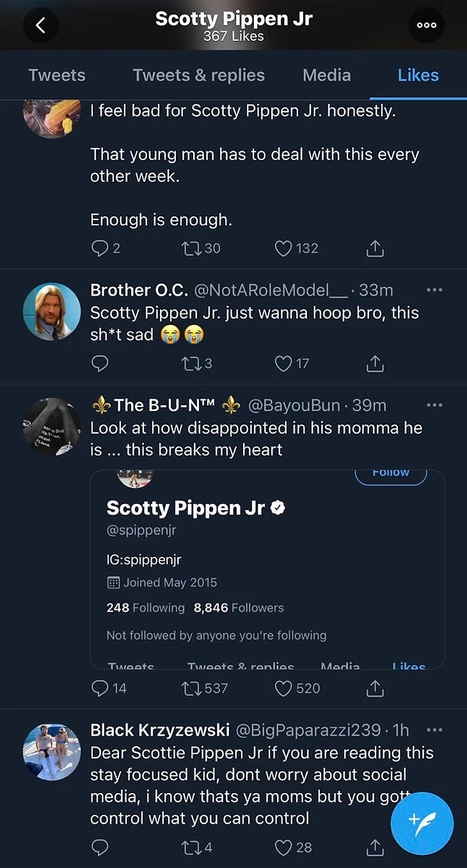467x868 pixels.
Task: Reply to the BayouBun tweet
Action: [x=100, y=688]
